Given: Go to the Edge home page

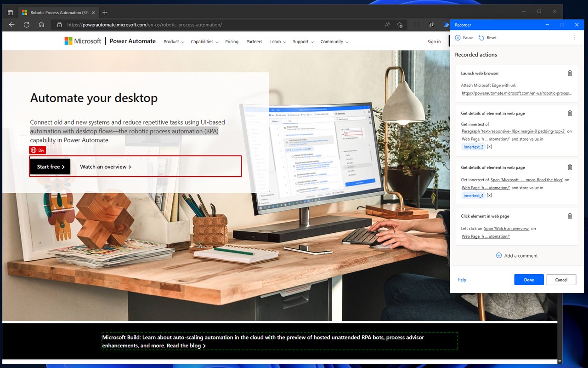Looking at the screenshot, I should coord(41,25).
